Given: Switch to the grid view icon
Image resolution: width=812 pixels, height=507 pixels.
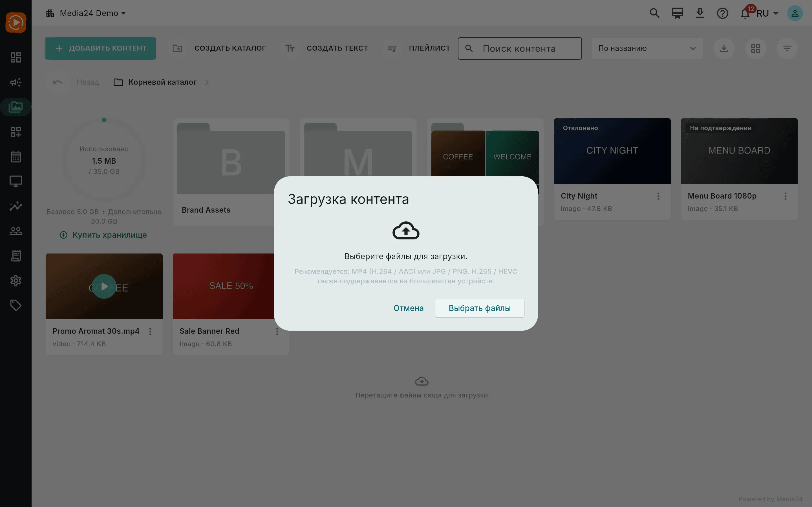Looking at the screenshot, I should [755, 49].
